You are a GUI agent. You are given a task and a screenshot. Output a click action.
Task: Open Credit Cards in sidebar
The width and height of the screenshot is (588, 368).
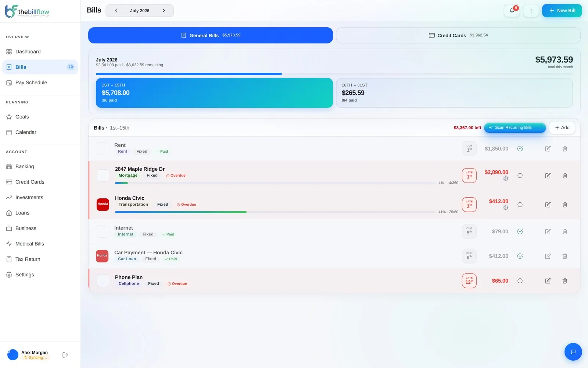click(40, 182)
